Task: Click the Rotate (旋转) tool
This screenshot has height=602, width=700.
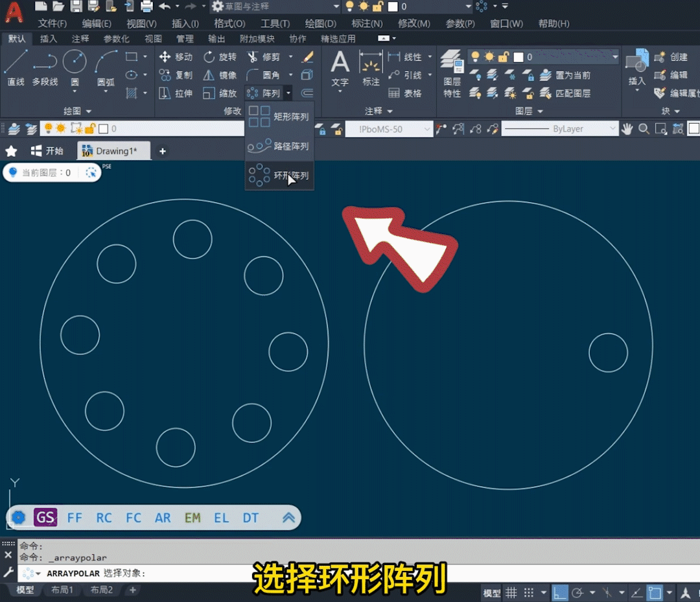Action: [220, 56]
